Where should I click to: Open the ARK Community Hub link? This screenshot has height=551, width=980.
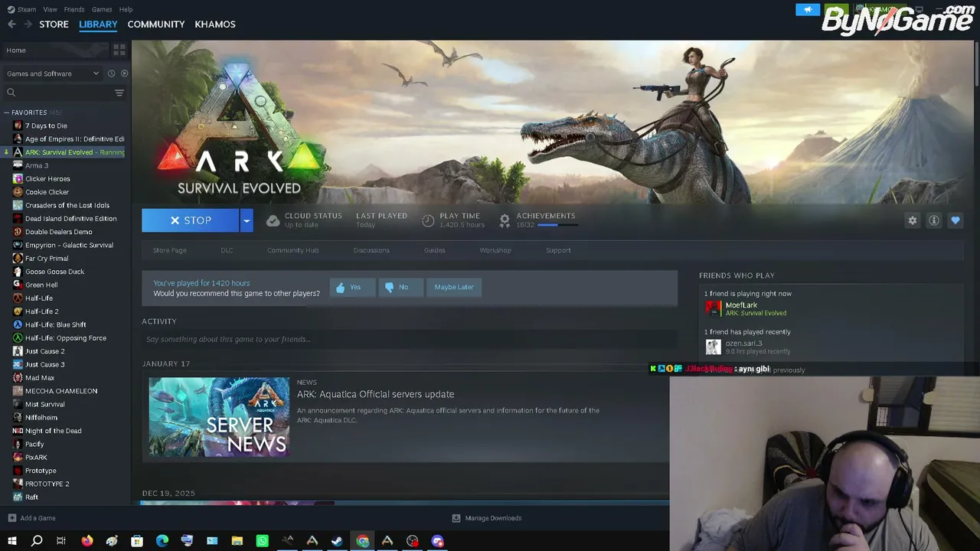click(292, 250)
